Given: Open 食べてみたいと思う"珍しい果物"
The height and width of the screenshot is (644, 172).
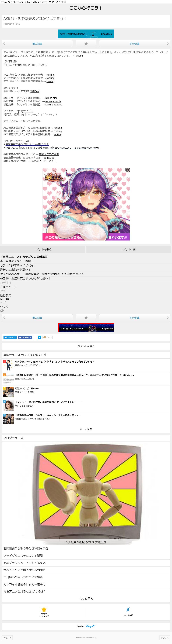Looking at the screenshot, I should (86, 570).
